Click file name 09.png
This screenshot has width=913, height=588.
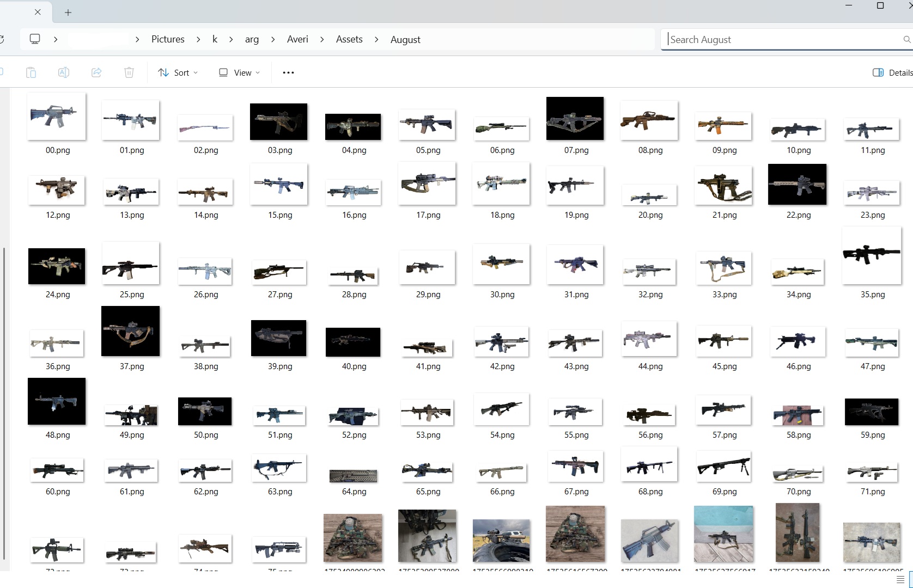(725, 150)
